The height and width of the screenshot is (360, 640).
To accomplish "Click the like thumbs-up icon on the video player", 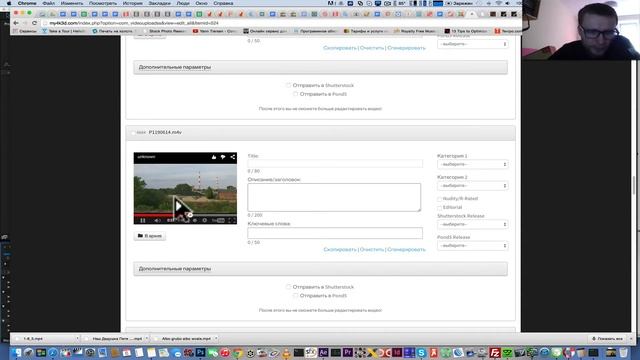I will (x=213, y=157).
